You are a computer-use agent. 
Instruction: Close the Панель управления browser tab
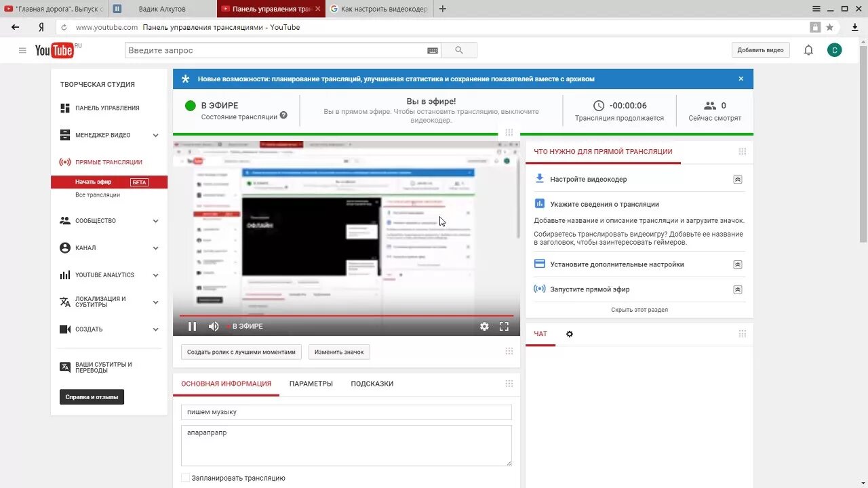click(x=318, y=9)
